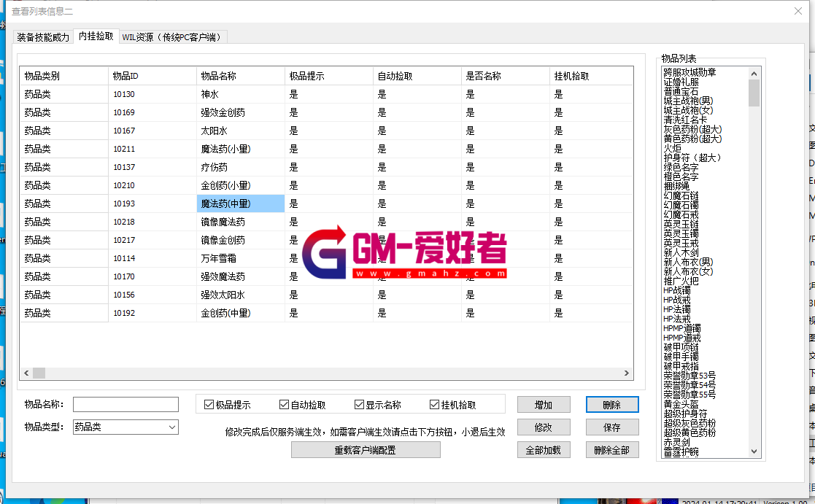Uncheck the 自动拾取 checkbox
Viewport: 815px width, 504px height.
(285, 405)
